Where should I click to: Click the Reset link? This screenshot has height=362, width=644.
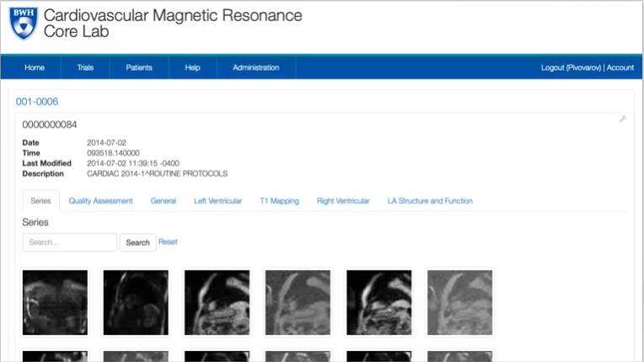point(168,242)
